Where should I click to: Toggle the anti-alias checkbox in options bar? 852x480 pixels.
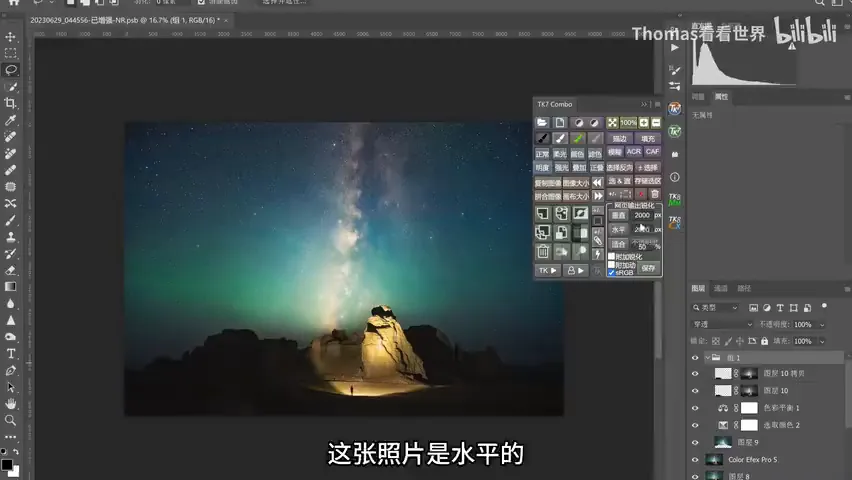[202, 2]
